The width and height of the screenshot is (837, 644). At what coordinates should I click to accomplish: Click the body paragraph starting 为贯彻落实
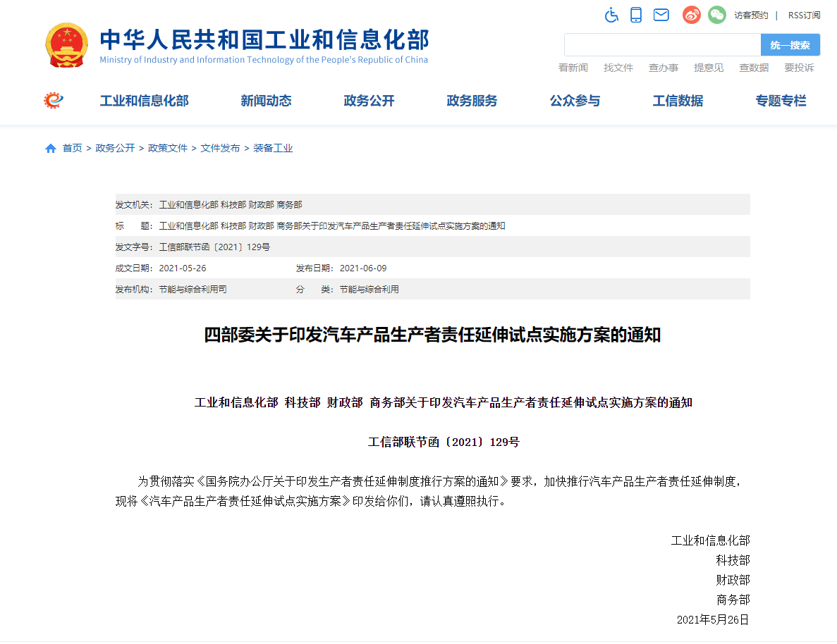[429, 491]
